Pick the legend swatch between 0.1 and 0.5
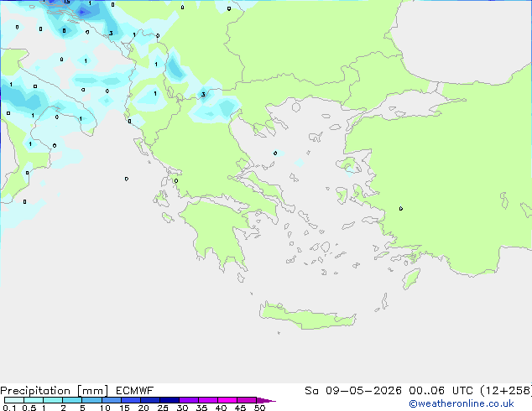532x411 pixels. coord(14,400)
